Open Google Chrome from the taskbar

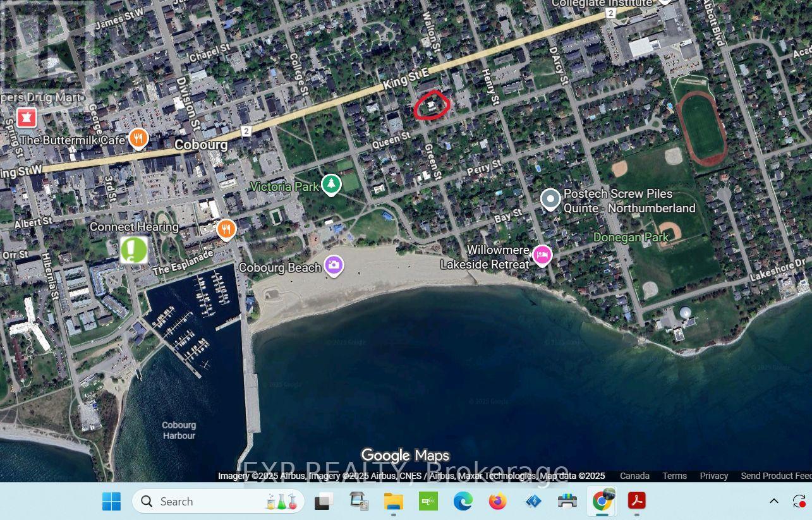click(602, 501)
